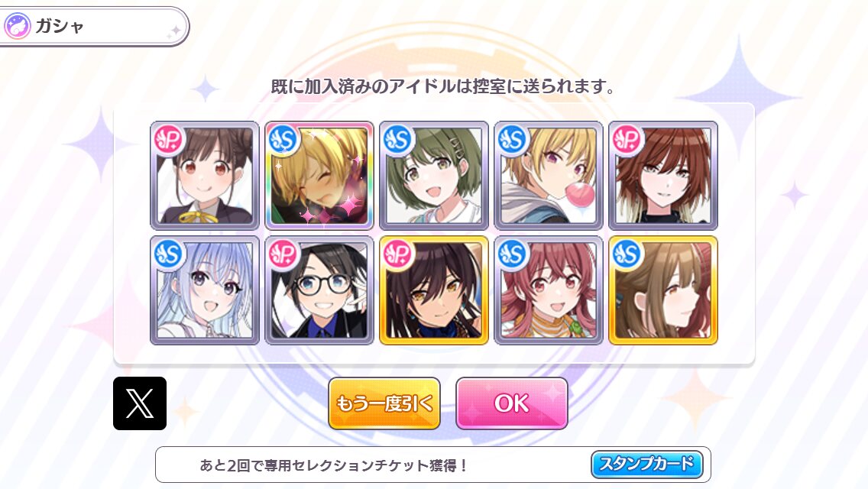The width and height of the screenshot is (868, 489).
Task: Select the brown twin-bun hair idol card
Action: (205, 176)
